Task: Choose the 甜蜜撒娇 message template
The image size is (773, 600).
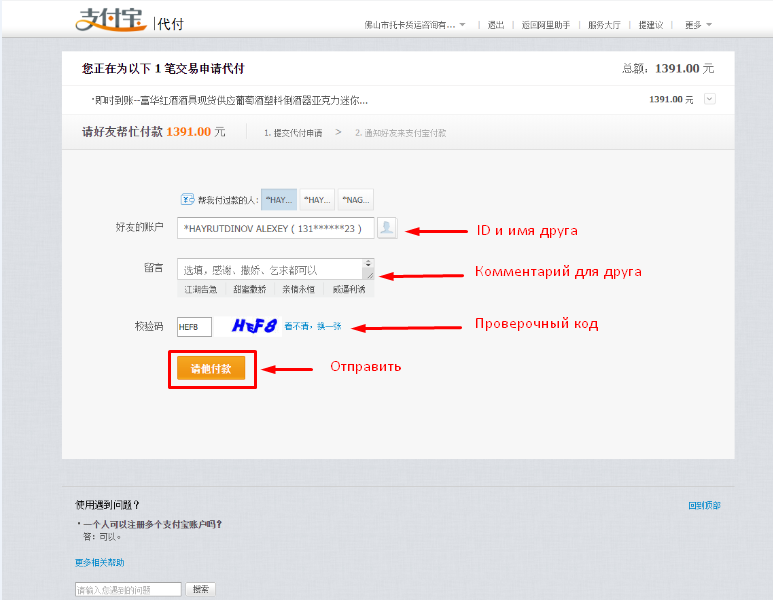Action: [250, 289]
